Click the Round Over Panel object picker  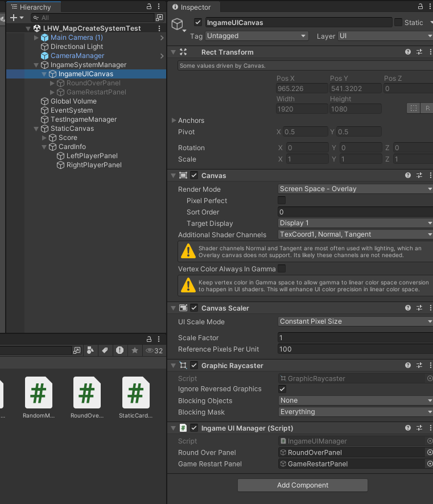(430, 453)
